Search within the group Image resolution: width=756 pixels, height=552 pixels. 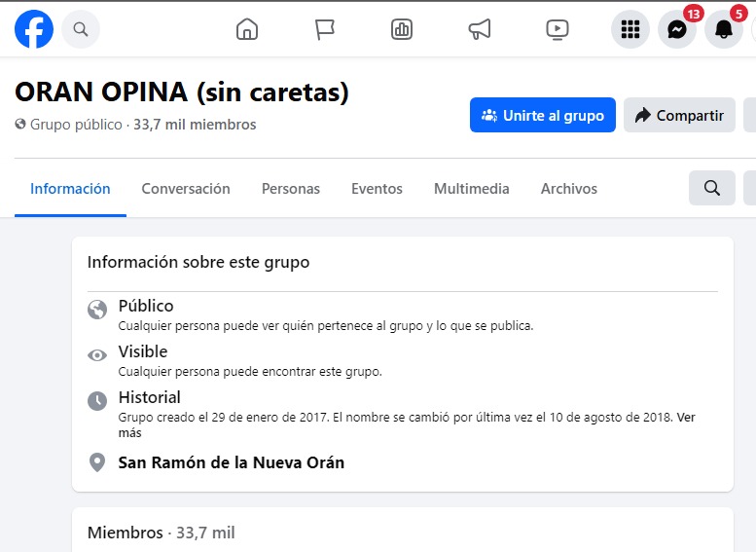point(712,188)
